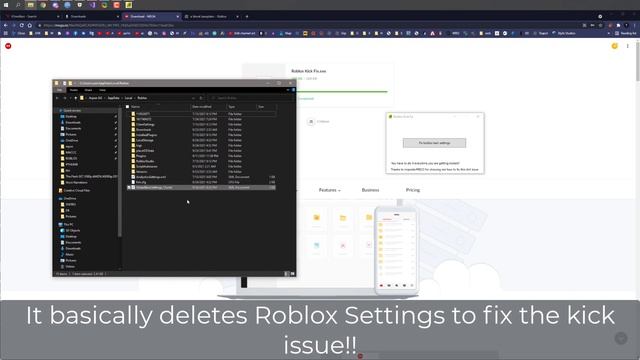Open the browser three-dot page menu
The width and height of the screenshot is (640, 360).
627,46
